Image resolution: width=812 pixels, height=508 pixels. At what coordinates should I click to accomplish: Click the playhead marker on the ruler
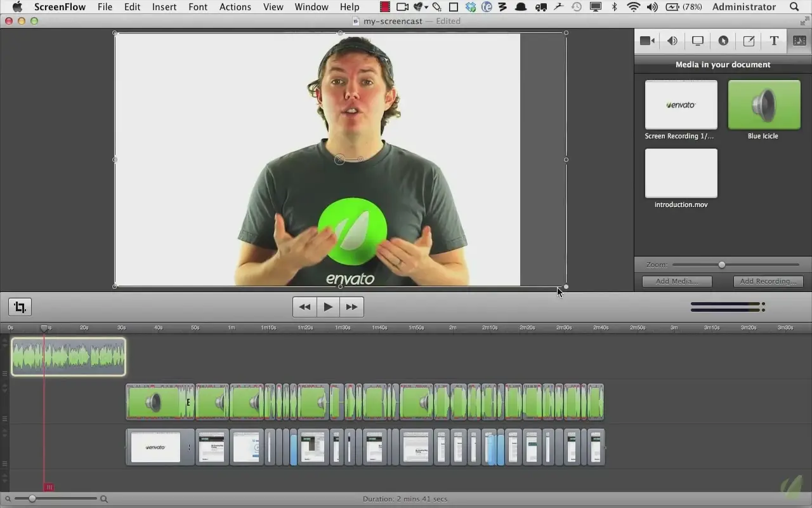[44, 328]
